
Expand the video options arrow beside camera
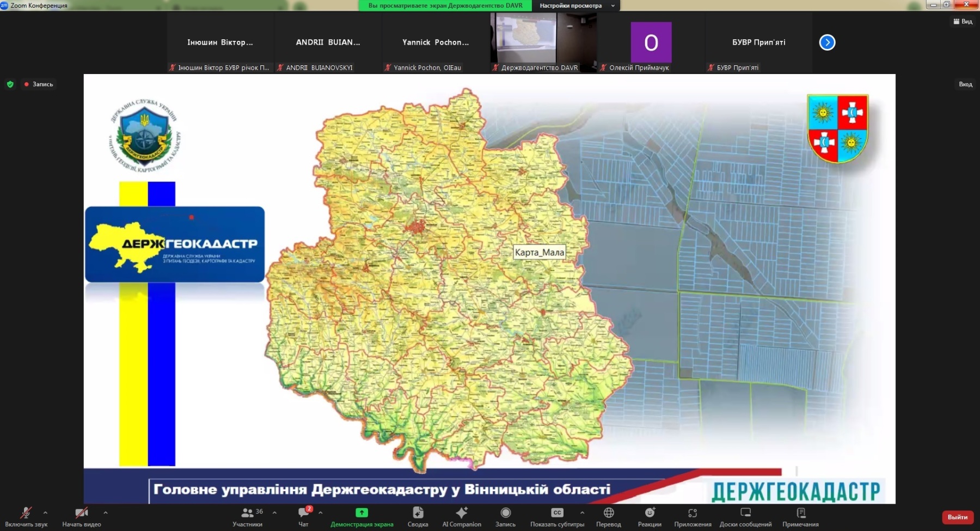pyautogui.click(x=106, y=512)
